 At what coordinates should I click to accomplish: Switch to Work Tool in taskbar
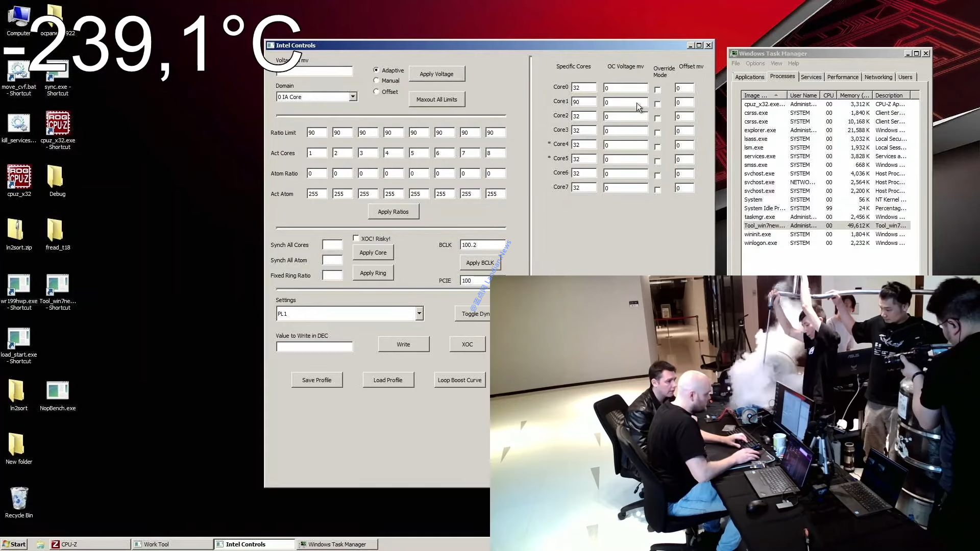coord(172,544)
